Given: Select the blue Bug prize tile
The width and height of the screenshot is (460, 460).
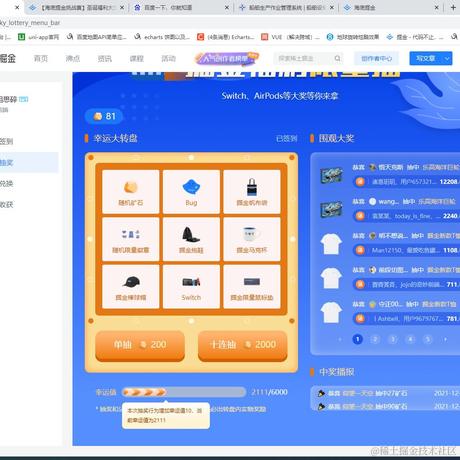Looking at the screenshot, I should tap(191, 192).
